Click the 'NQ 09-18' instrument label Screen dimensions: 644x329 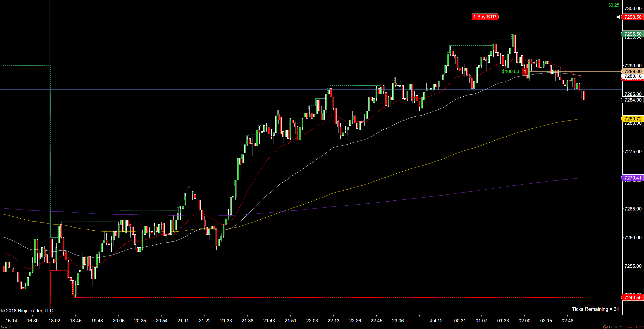(x=6, y=327)
